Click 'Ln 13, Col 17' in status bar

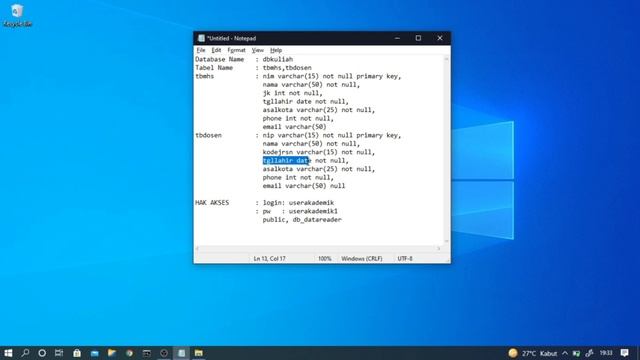pos(269,259)
